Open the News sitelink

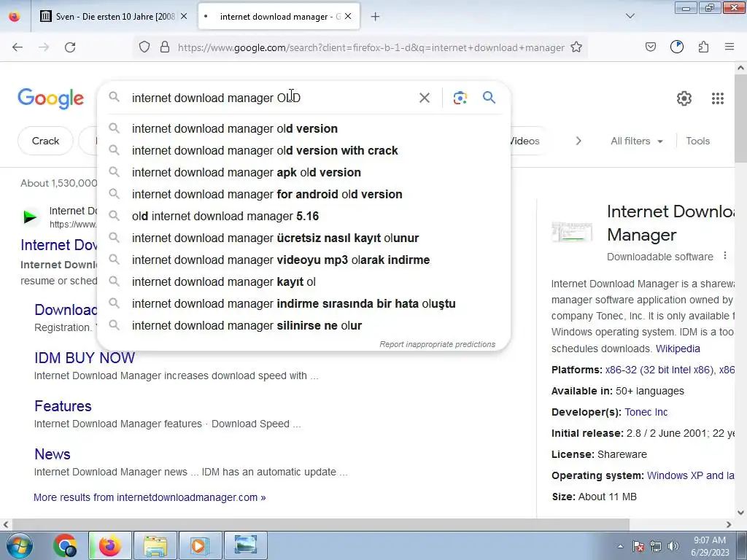tap(53, 454)
